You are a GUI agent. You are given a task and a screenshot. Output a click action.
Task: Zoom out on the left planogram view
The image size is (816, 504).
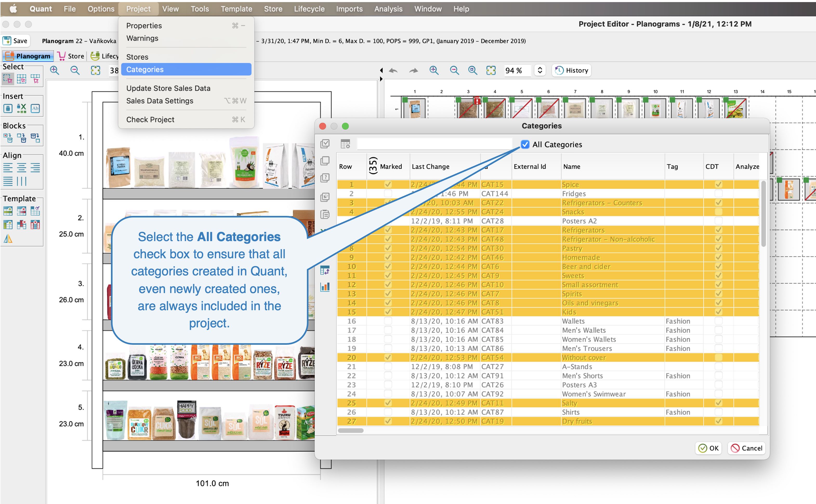pos(75,70)
